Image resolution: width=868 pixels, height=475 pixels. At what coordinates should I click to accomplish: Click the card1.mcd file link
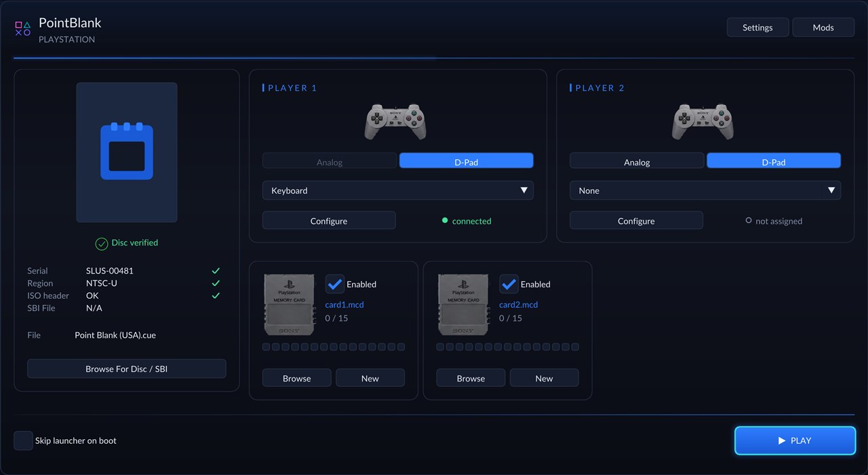(344, 305)
